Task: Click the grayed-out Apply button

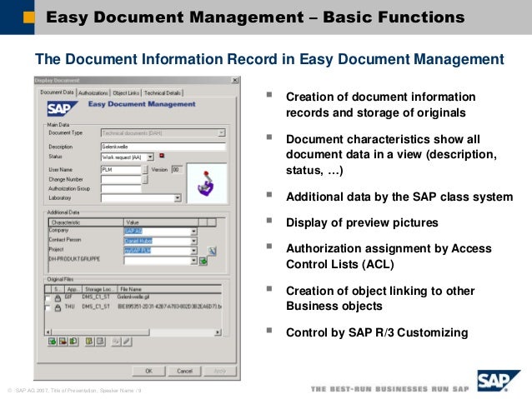Action: pos(220,372)
